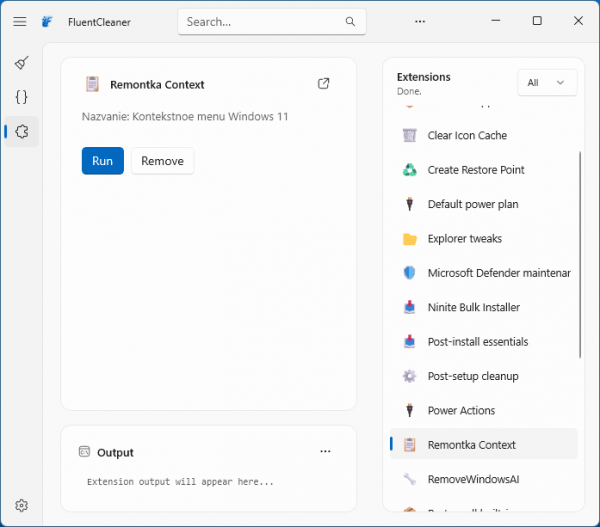The height and width of the screenshot is (527, 600).
Task: Click the Output console icon
Action: coord(84,452)
